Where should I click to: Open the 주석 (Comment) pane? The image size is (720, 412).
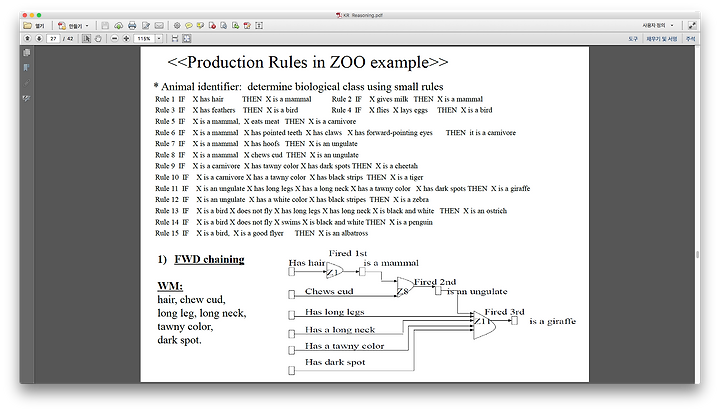pos(690,39)
